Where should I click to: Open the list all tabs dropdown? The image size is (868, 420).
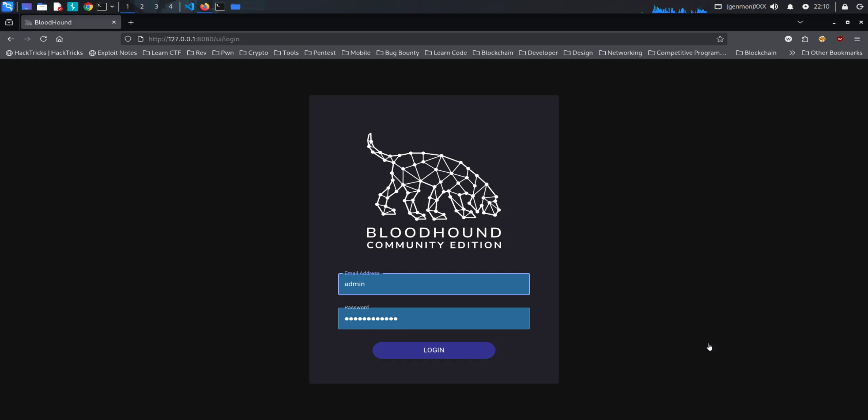click(800, 22)
